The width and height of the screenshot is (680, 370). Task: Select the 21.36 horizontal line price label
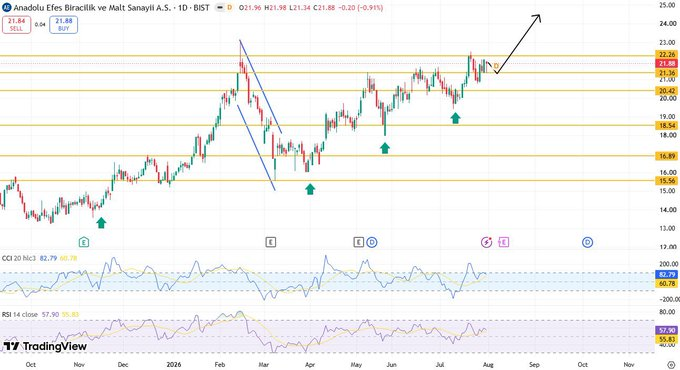[667, 73]
